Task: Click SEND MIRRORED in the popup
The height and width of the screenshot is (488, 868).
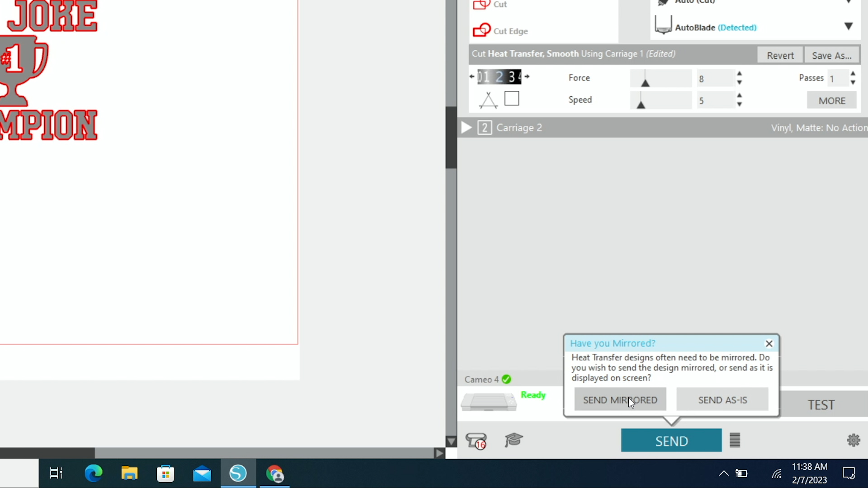Action: pos(620,400)
